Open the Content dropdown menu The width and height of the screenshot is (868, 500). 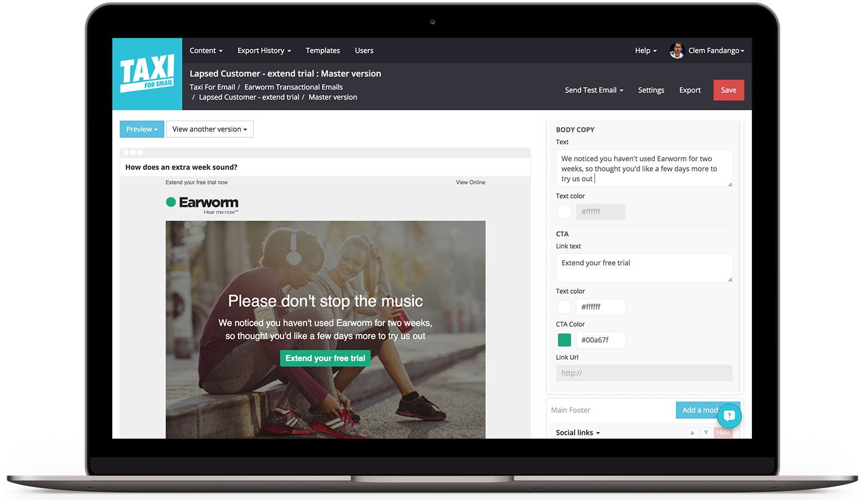[206, 50]
